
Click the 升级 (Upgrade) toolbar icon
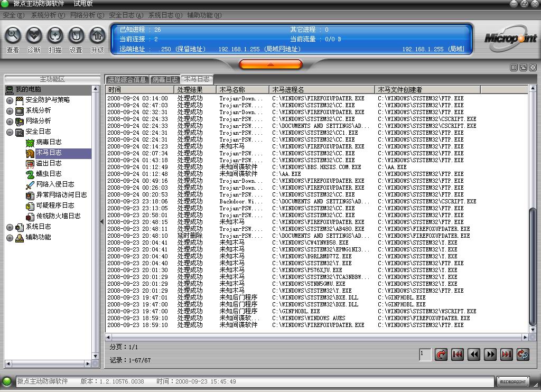[97, 36]
